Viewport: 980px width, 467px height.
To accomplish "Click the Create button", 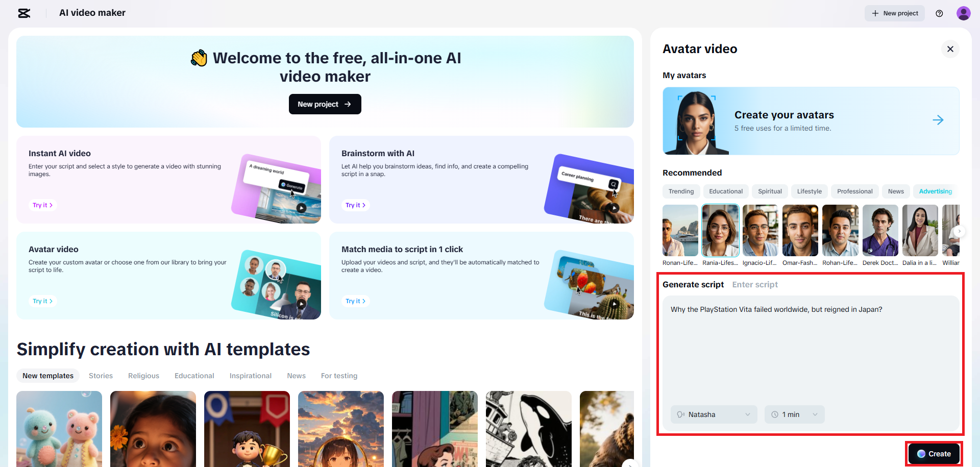I will click(x=934, y=454).
